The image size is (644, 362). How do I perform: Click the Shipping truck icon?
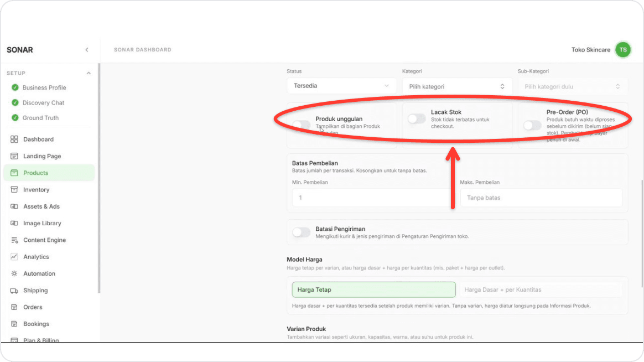point(14,291)
